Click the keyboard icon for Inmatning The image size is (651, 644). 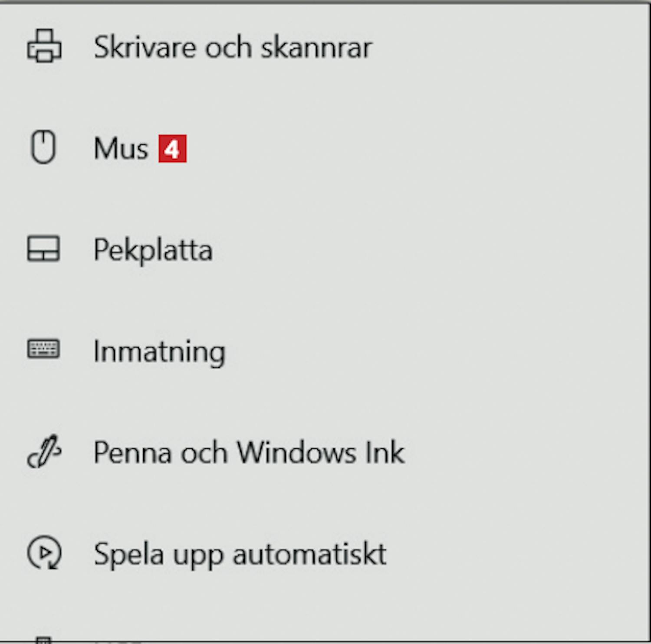(x=43, y=349)
